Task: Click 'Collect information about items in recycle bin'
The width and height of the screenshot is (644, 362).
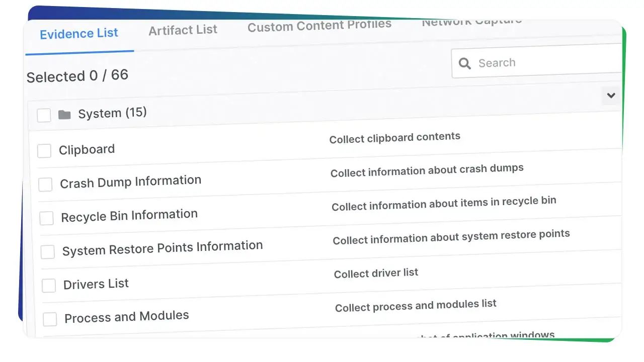Action: (x=444, y=204)
